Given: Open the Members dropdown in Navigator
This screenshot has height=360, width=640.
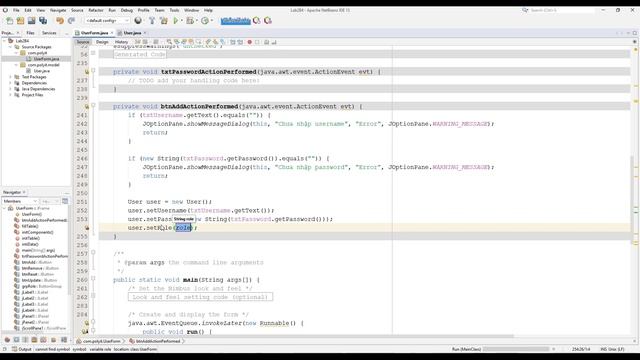Looking at the screenshot, I should [20, 201].
